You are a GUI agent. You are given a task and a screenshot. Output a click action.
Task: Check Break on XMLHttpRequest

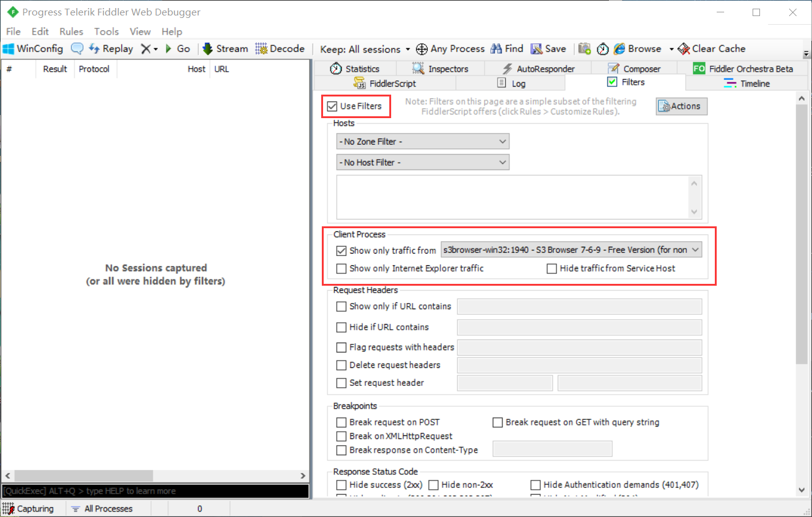[x=341, y=436]
